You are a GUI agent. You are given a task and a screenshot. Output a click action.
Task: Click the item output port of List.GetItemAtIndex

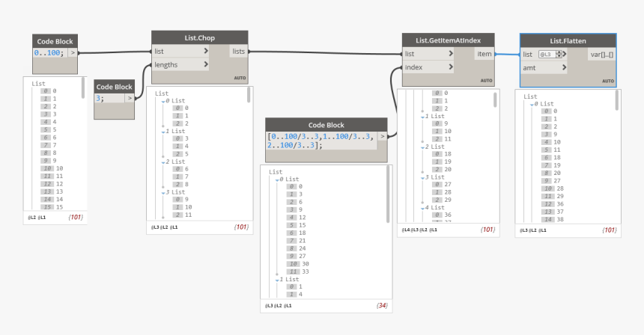[484, 54]
